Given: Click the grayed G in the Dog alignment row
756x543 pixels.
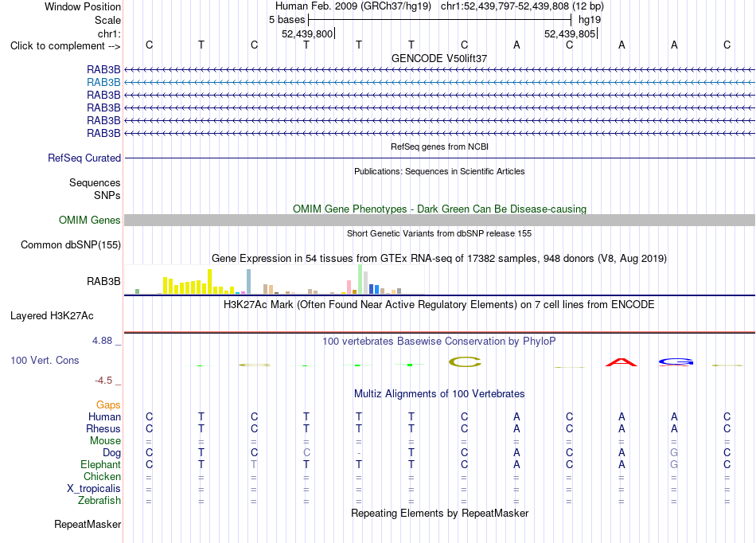Looking at the screenshot, I should tap(674, 453).
